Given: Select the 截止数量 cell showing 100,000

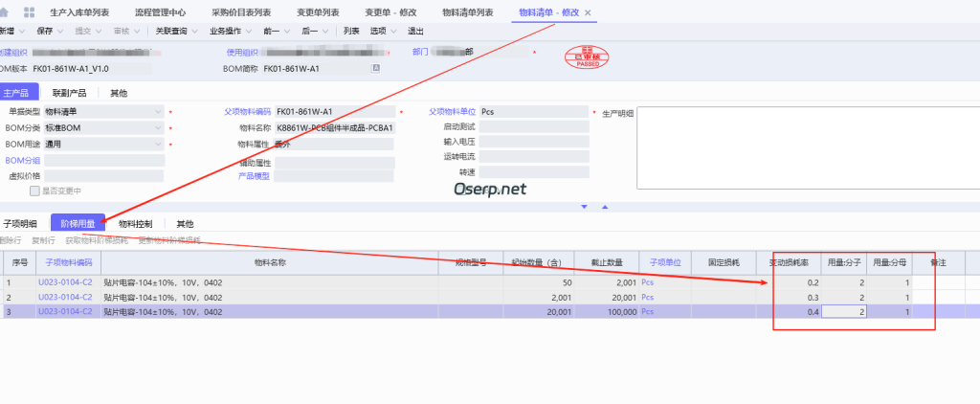Looking at the screenshot, I should (606, 311).
